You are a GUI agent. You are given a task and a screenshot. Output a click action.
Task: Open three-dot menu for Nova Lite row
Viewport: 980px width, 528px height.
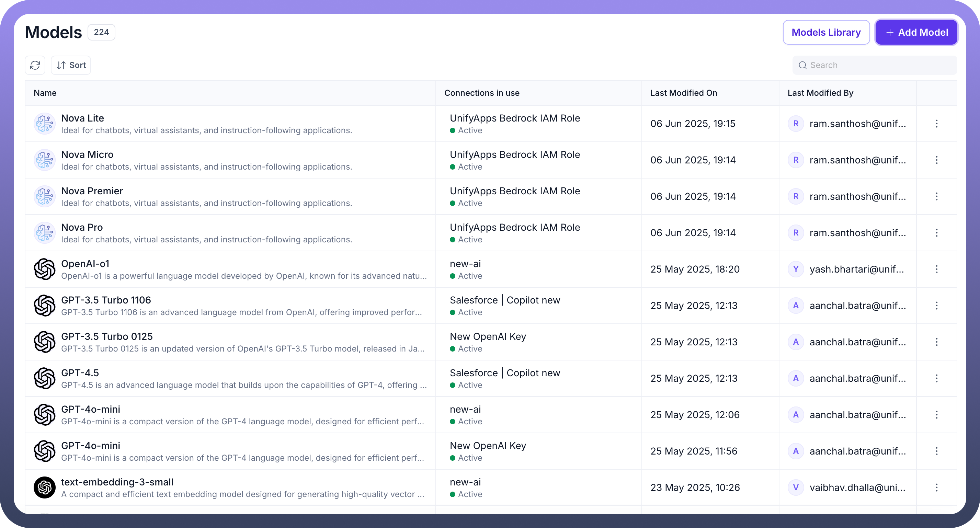(937, 124)
